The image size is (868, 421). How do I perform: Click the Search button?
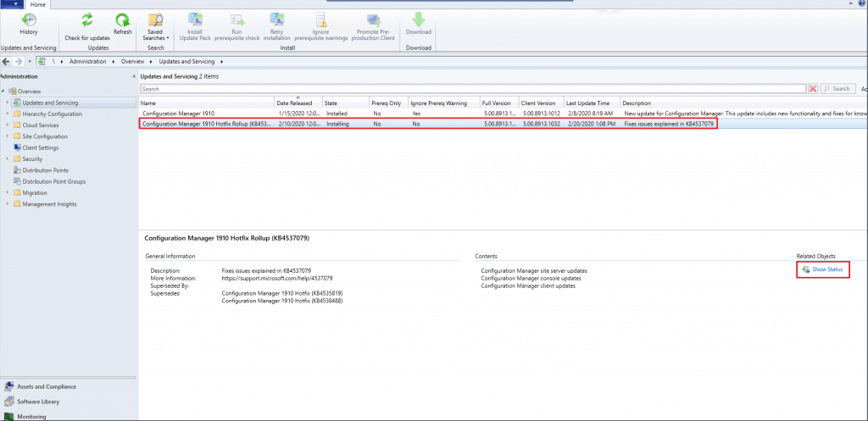[x=837, y=89]
